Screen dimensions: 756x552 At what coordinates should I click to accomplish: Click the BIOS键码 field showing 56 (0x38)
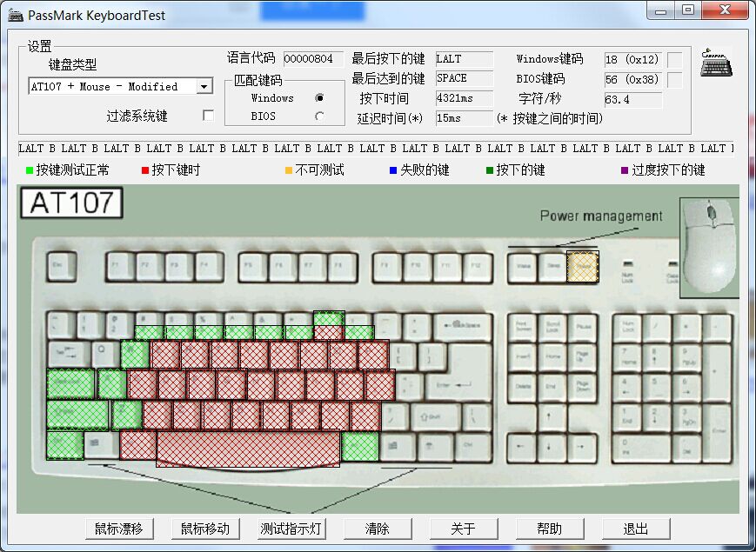[x=633, y=79]
